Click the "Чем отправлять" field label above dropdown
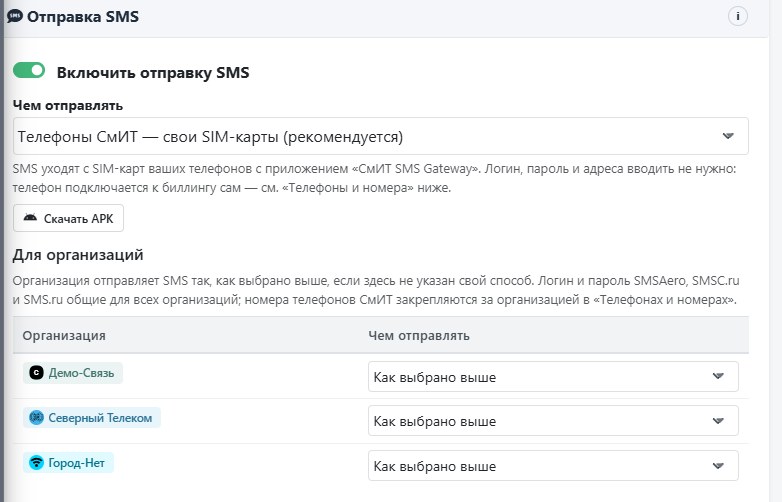This screenshot has width=782, height=502. (x=67, y=105)
